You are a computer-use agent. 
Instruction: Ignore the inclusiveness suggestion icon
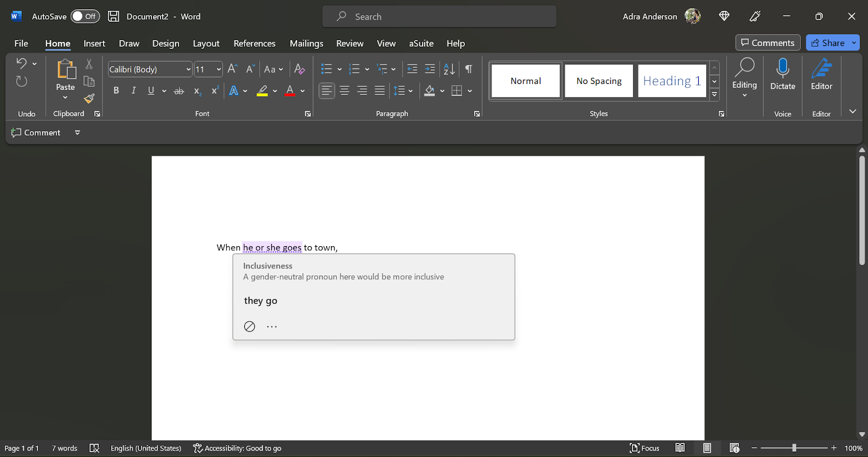(x=250, y=326)
